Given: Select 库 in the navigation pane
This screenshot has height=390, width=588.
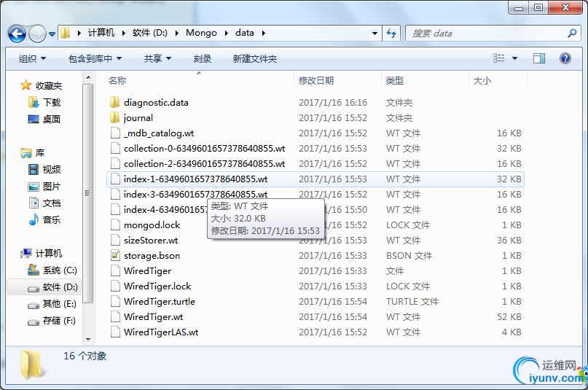Looking at the screenshot, I should 40,153.
